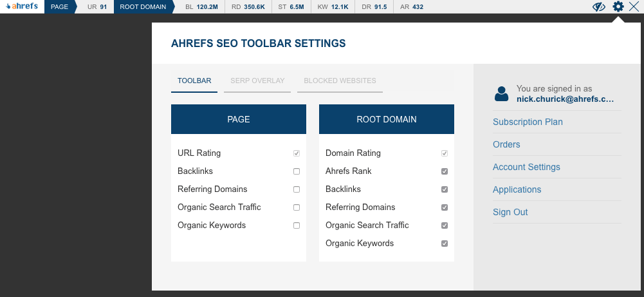
Task: Click the UR 91 metric
Action: [x=97, y=7]
